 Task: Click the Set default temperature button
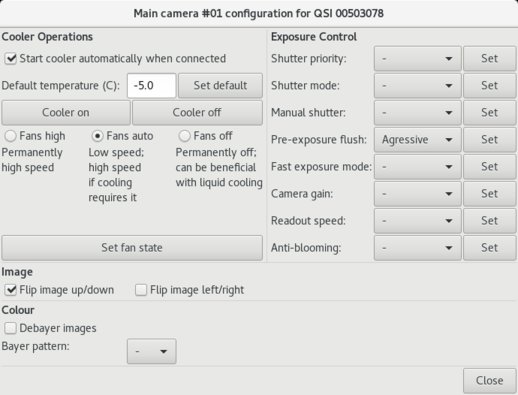(x=220, y=86)
